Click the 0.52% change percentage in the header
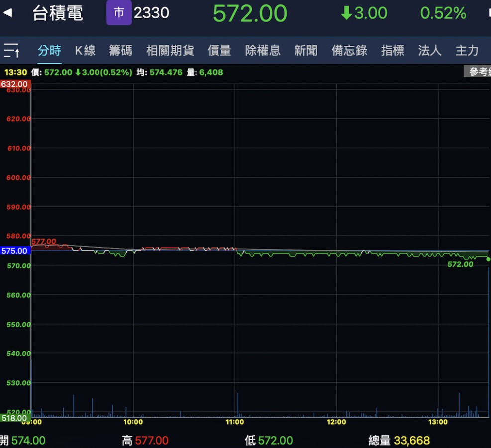 (x=443, y=13)
